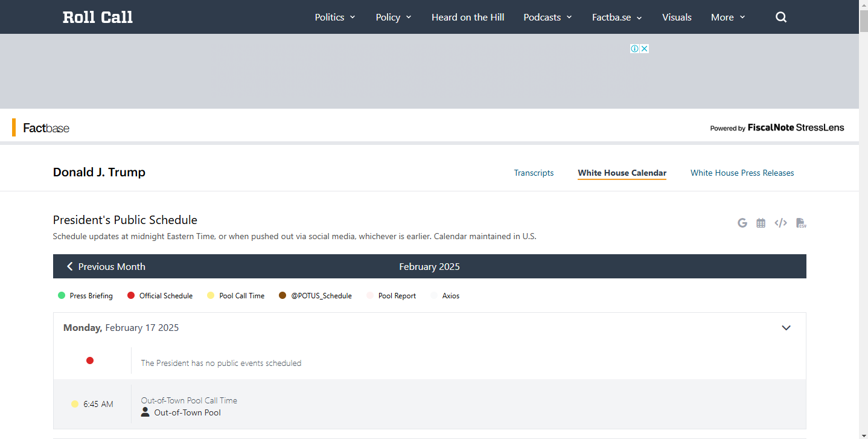The width and height of the screenshot is (868, 439).
Task: Open the Visuals page
Action: (677, 17)
